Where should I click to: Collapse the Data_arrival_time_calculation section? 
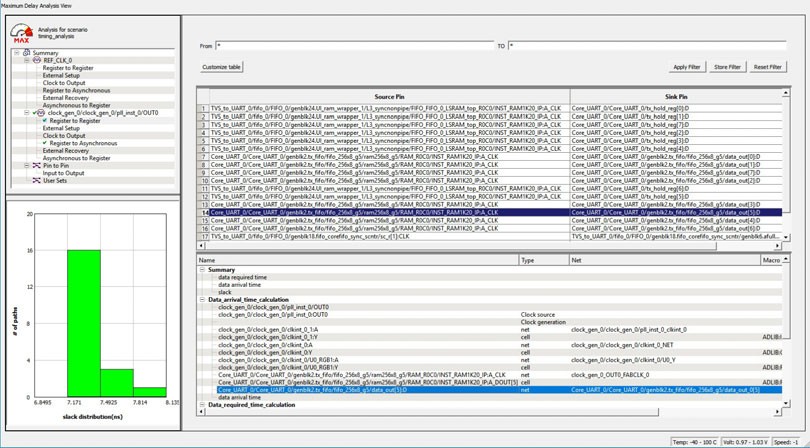203,299
